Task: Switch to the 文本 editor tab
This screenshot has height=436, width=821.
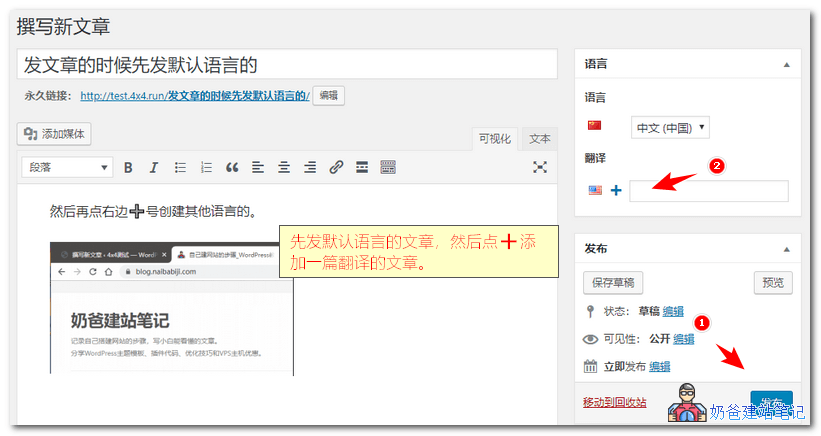Action: tap(540, 139)
